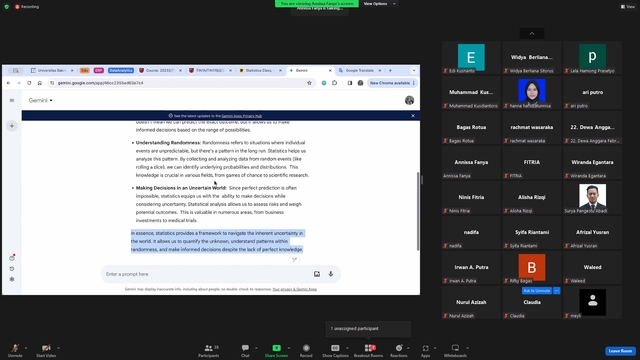
Task: Open more options on Claudia tile
Action: point(556,291)
